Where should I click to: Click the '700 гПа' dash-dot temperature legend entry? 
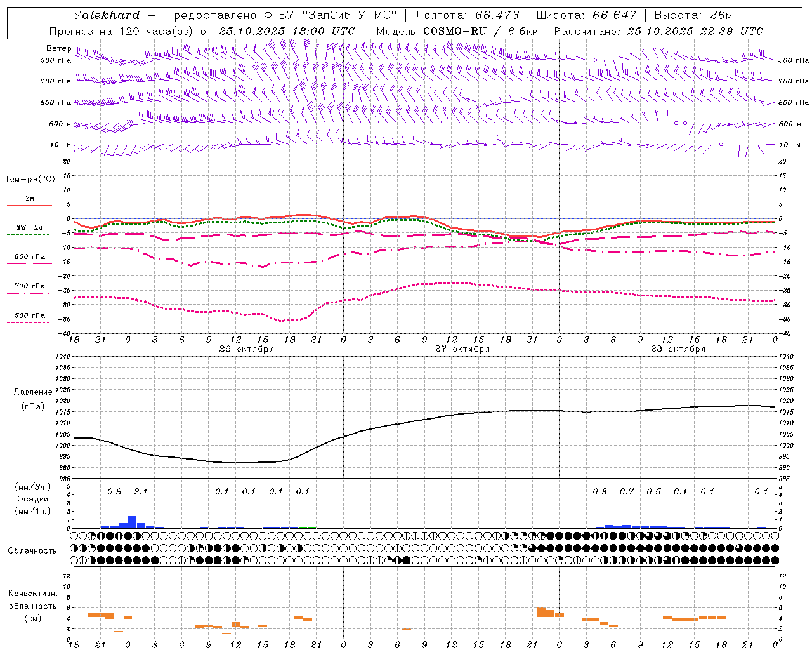pyautogui.click(x=29, y=289)
